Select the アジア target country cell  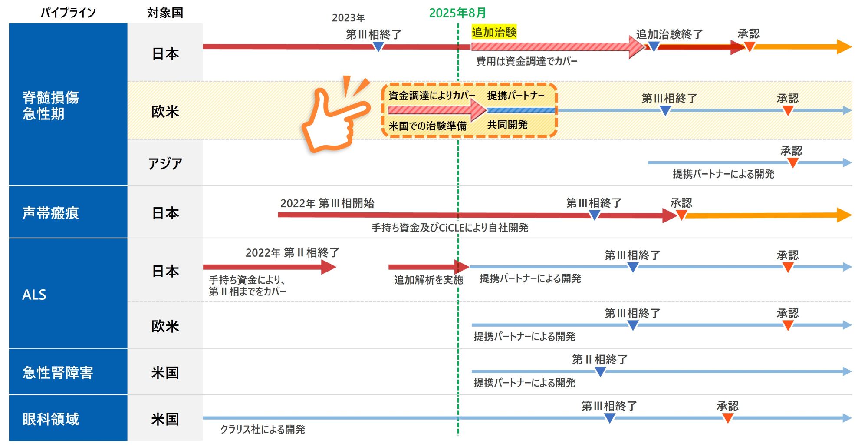[165, 163]
